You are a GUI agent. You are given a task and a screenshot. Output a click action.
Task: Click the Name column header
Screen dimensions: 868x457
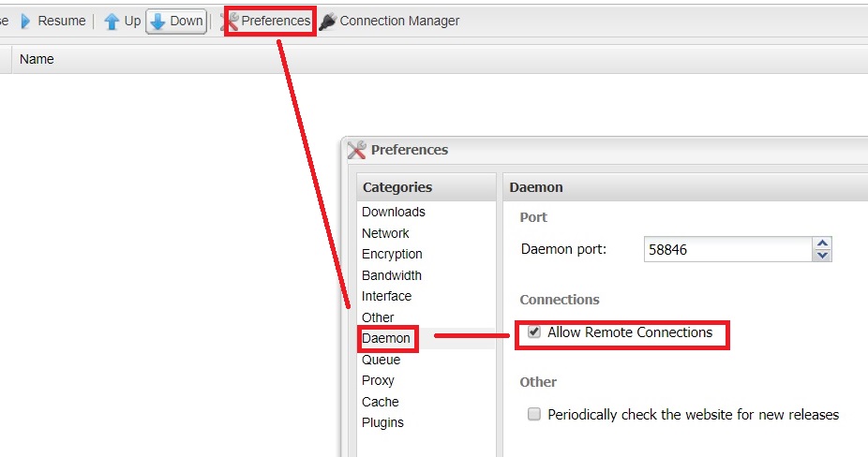[37, 59]
